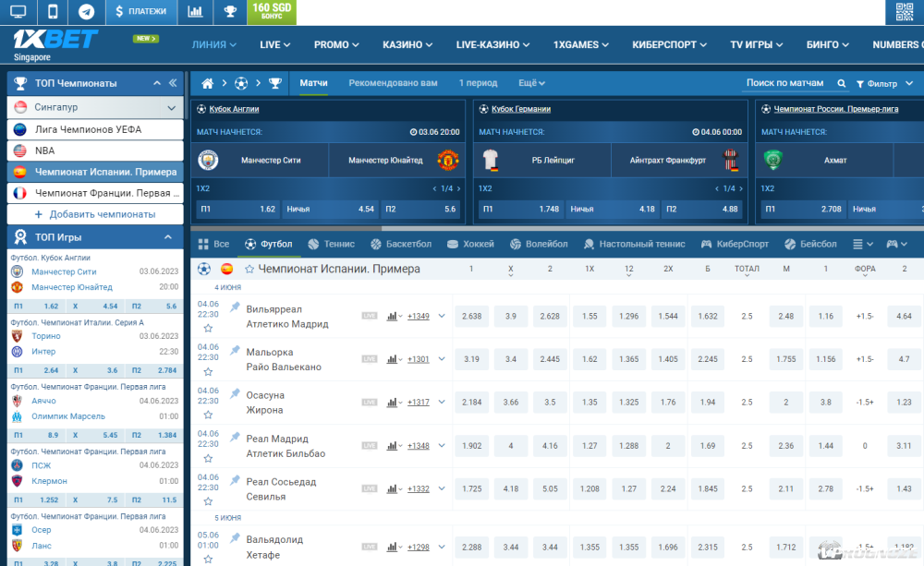Click next arrow in Кубок Англии card
The height and width of the screenshot is (566, 924).
tap(458, 188)
